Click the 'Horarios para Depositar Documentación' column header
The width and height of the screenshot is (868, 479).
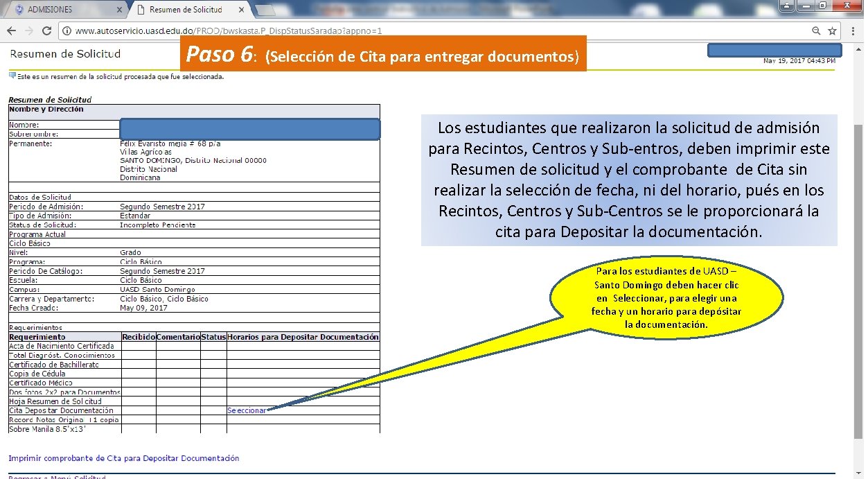point(303,337)
